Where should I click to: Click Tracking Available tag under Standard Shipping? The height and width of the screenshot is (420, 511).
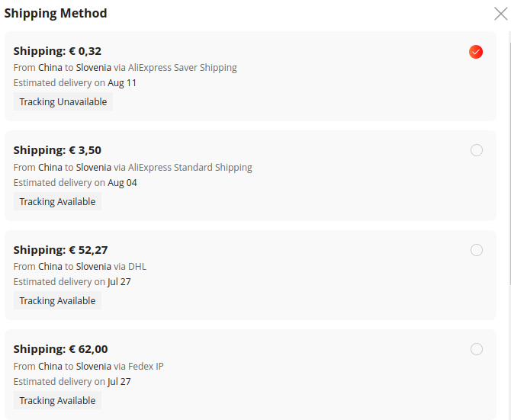point(57,201)
